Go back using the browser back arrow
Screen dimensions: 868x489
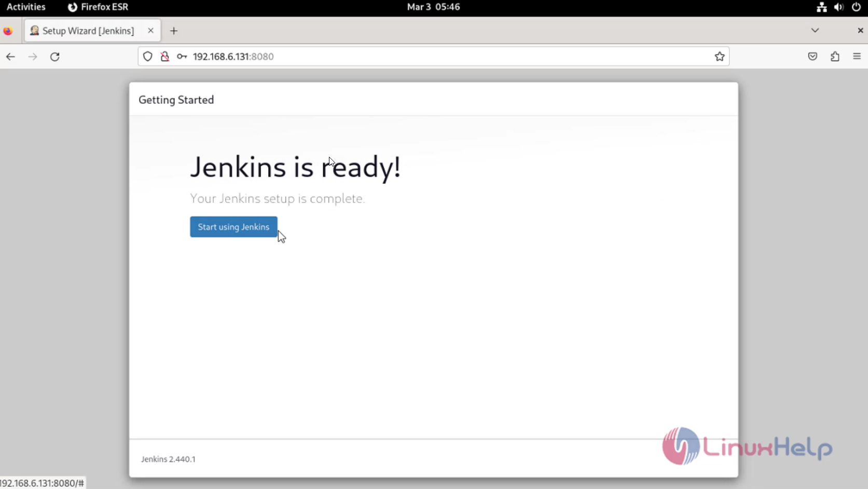pyautogui.click(x=10, y=57)
